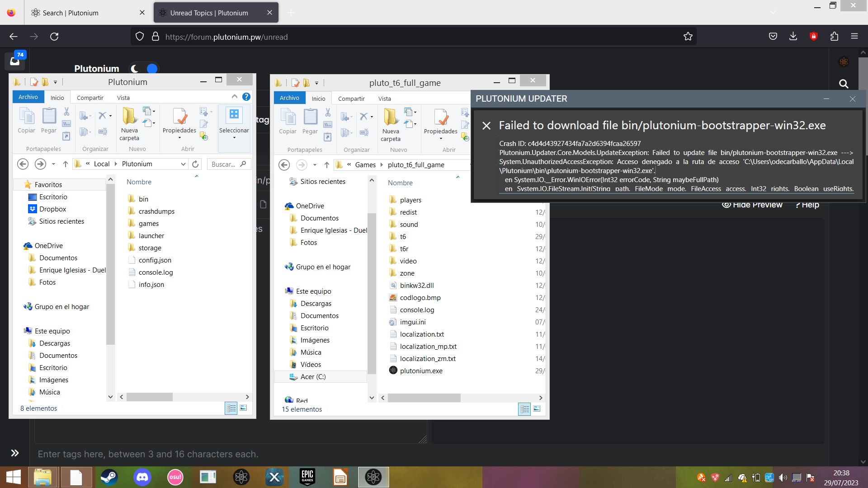Open Firefox application hamburger menu
This screenshot has height=488, width=868.
point(854,37)
